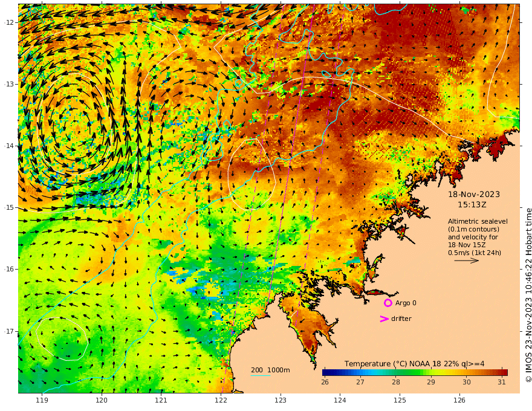Click the '200 1000m' depth legend text
Image resolution: width=532 pixels, height=411 pixels.
tap(270, 370)
